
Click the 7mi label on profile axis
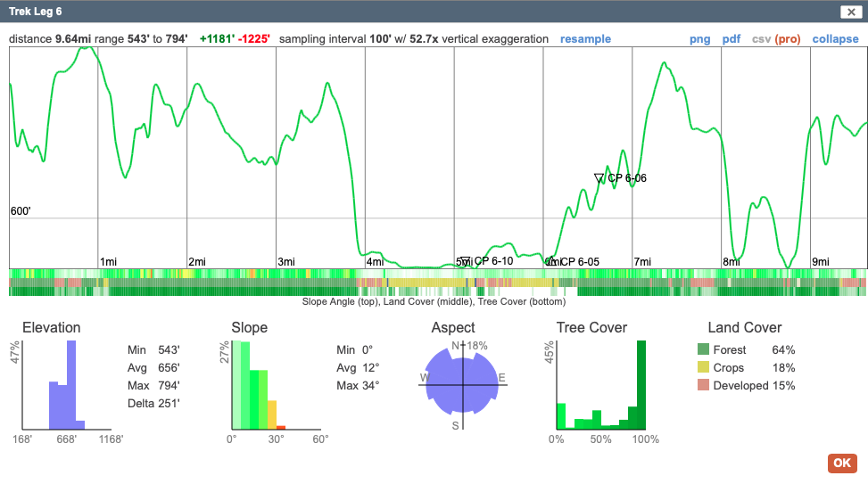[x=642, y=261]
